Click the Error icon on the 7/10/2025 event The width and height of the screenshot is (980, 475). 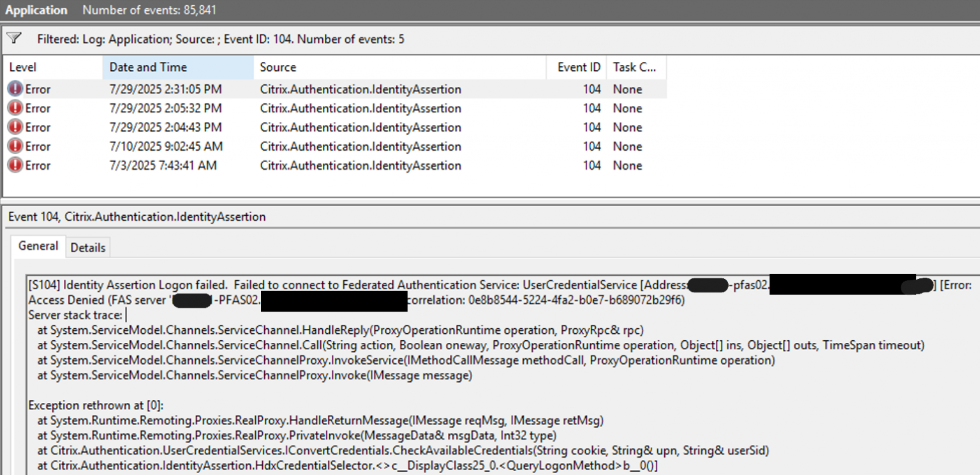click(15, 146)
